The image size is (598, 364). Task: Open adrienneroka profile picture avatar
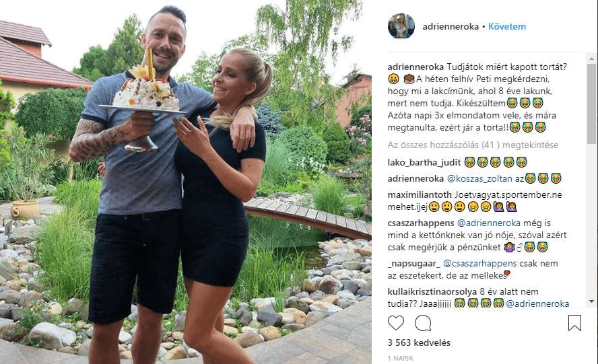(401, 26)
